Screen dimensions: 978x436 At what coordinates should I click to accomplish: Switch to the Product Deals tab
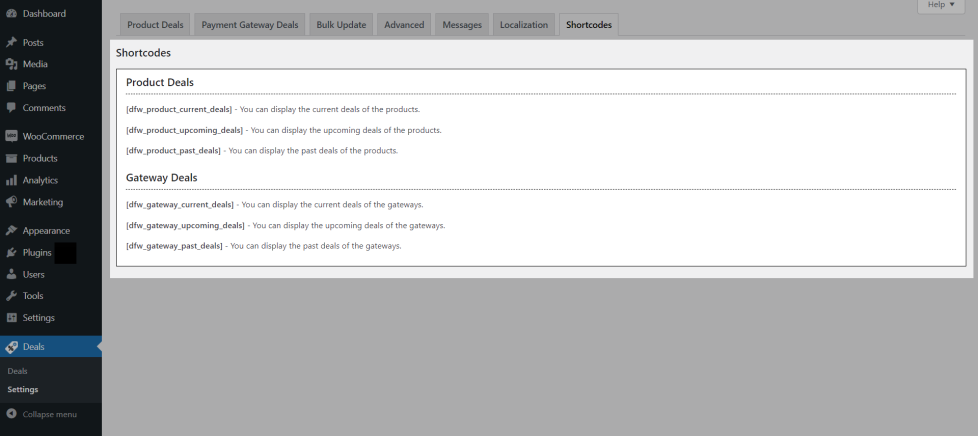[155, 24]
